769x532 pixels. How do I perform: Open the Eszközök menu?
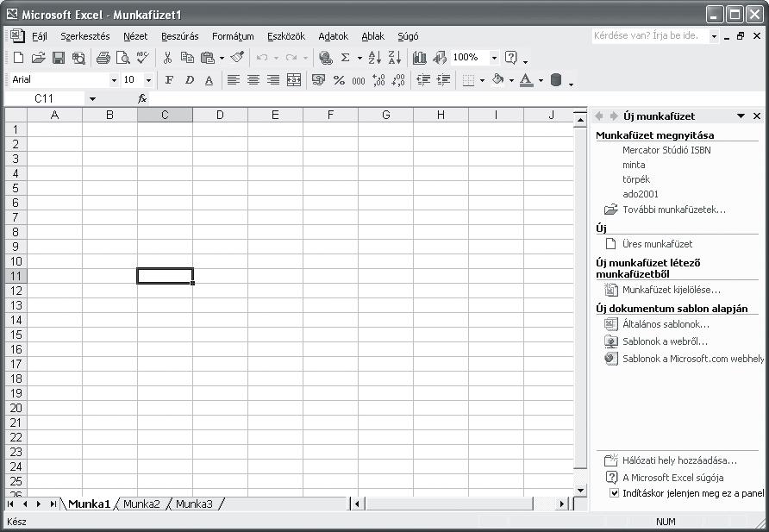tap(286, 36)
